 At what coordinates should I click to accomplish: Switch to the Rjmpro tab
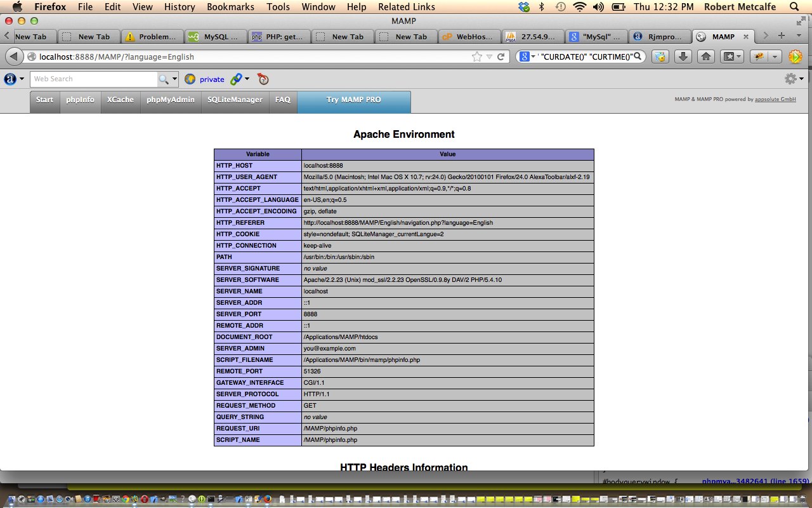pos(659,36)
